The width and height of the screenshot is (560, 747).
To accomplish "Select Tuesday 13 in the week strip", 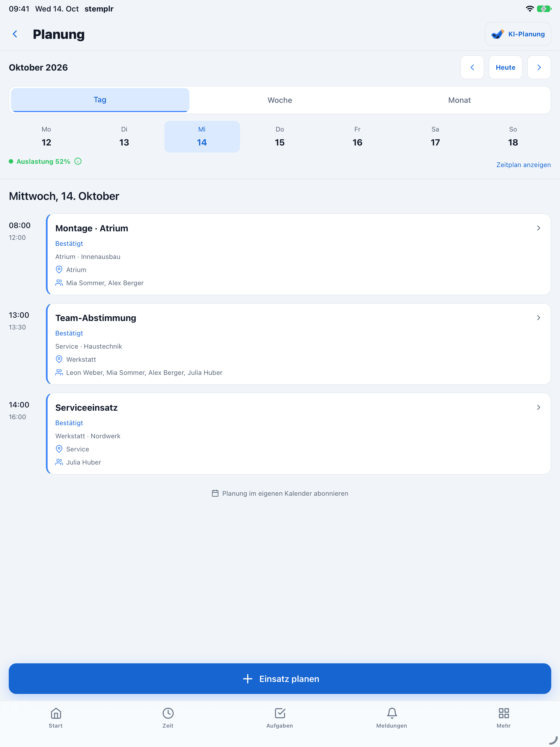I will click(124, 137).
